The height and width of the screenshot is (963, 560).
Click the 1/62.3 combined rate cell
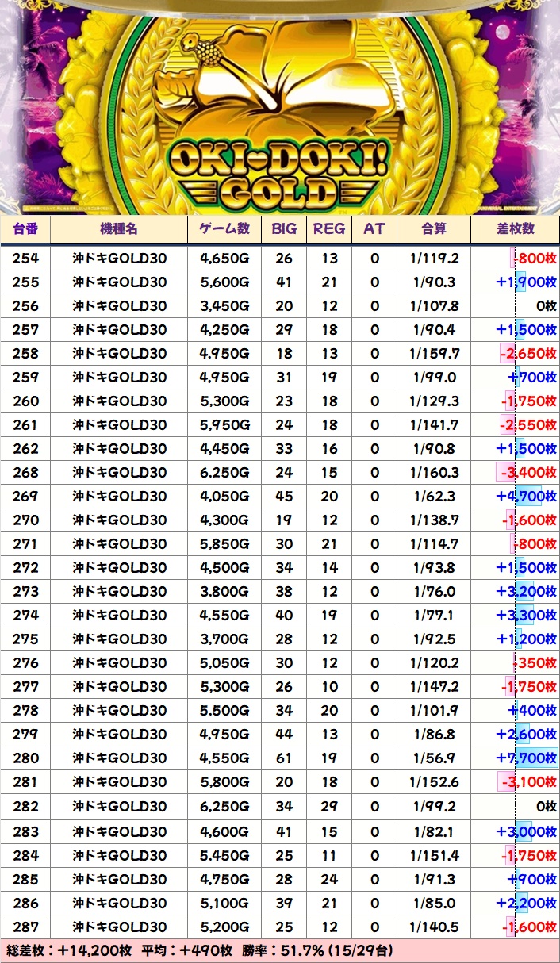(x=433, y=497)
